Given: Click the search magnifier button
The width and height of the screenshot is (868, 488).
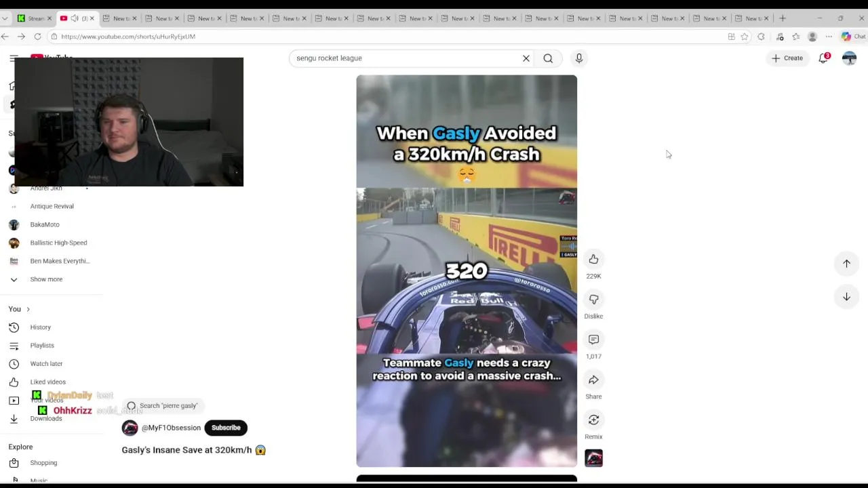Looking at the screenshot, I should (x=548, y=58).
